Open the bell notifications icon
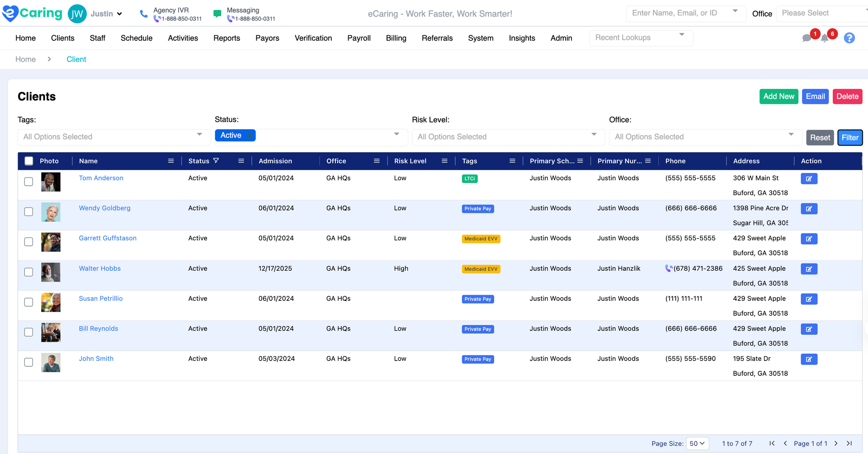 825,38
